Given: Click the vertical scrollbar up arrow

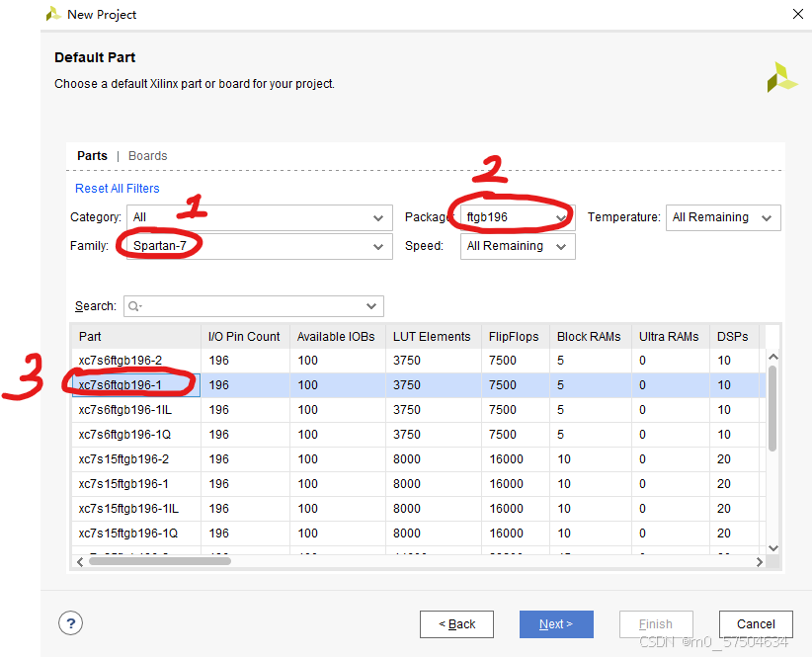Looking at the screenshot, I should tap(773, 357).
